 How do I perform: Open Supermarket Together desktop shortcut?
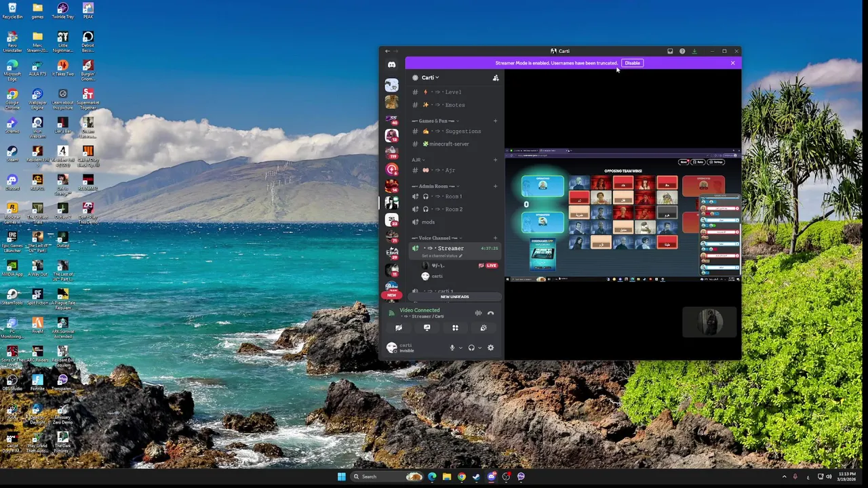click(x=87, y=97)
